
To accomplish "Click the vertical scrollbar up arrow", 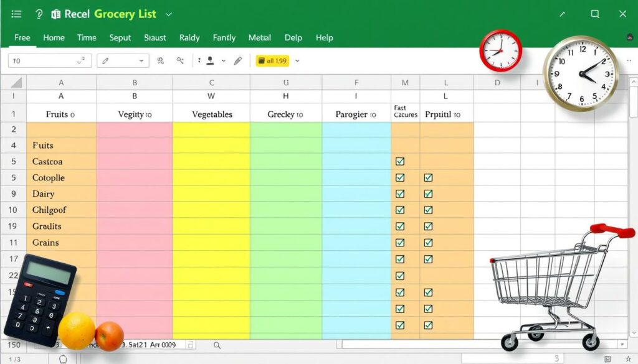I will coord(634,82).
